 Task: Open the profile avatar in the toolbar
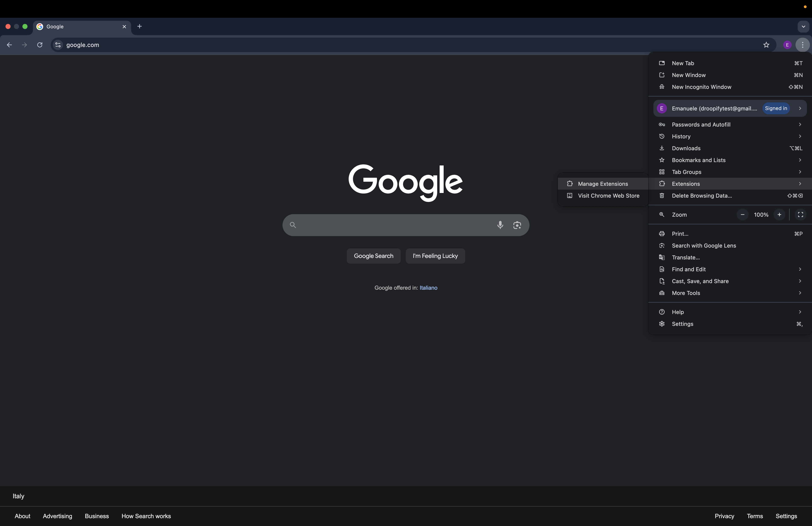click(x=787, y=45)
